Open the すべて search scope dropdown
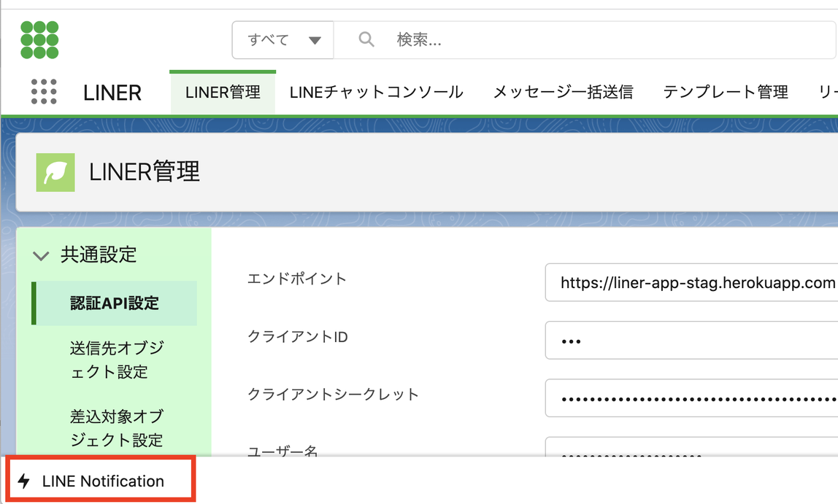The width and height of the screenshot is (838, 504). point(282,40)
